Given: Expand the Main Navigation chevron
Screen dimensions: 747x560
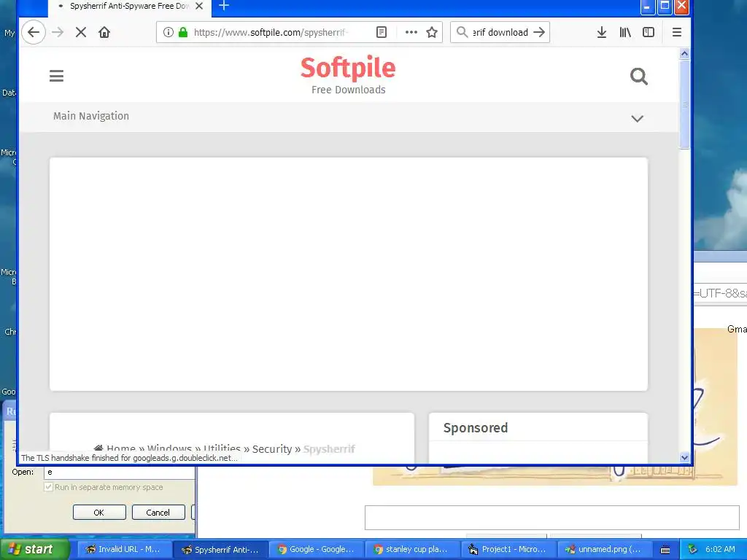Looking at the screenshot, I should click(637, 118).
